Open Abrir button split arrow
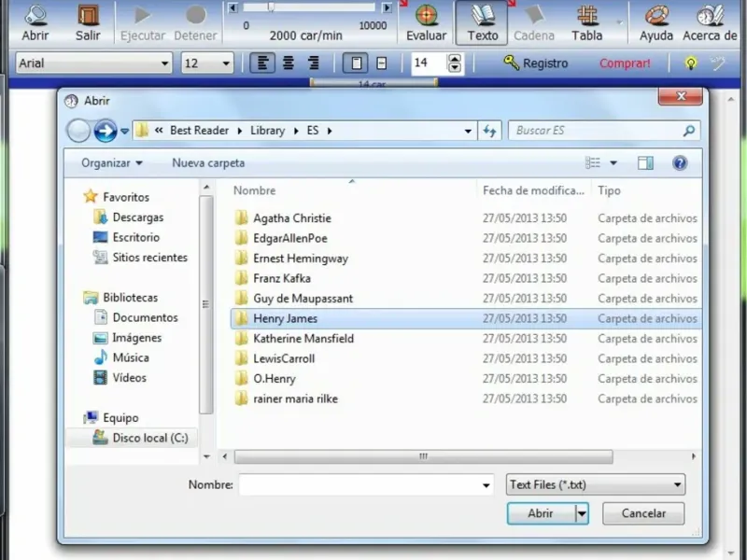This screenshot has height=560, width=747. (582, 513)
